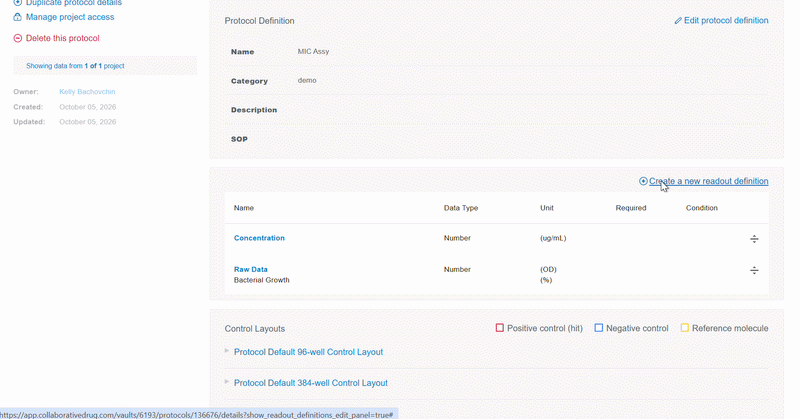Open Protocol Default 384-well Control Layout
800x419 pixels.
311,383
